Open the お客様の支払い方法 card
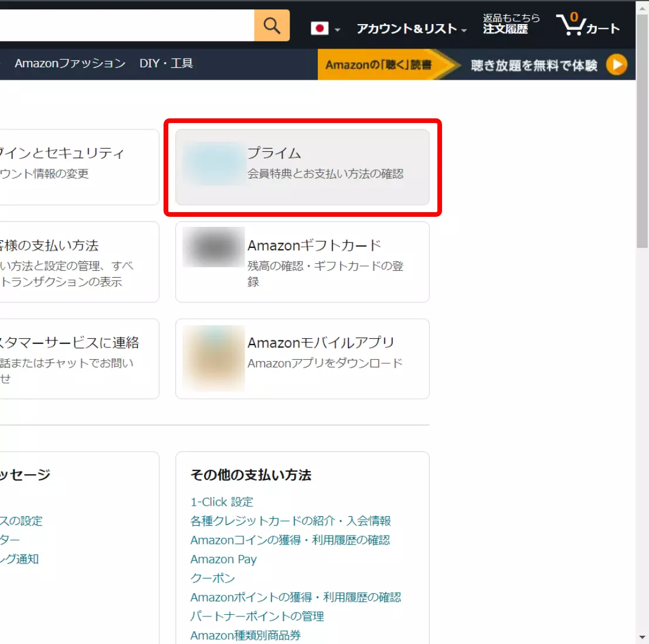 [x=79, y=262]
